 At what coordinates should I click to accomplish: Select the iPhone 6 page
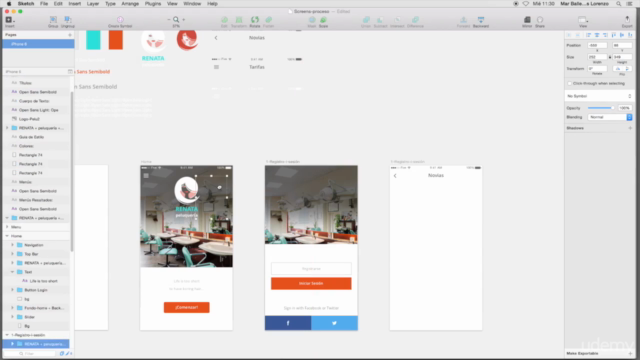[38, 44]
